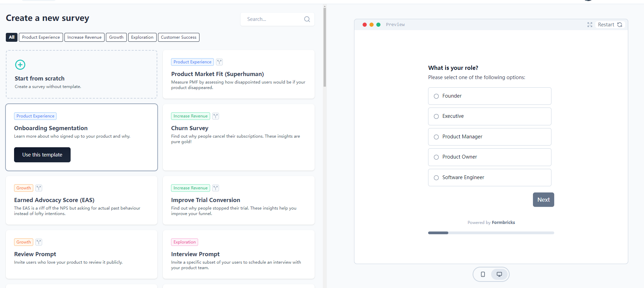The image size is (644, 288).
Task: Expand preview to fullscreen
Action: pos(590,25)
